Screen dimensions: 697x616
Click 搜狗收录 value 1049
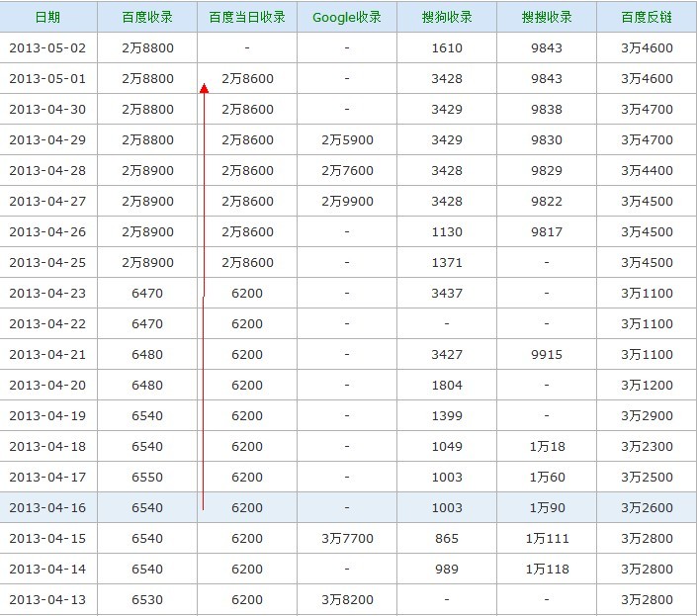(x=447, y=446)
